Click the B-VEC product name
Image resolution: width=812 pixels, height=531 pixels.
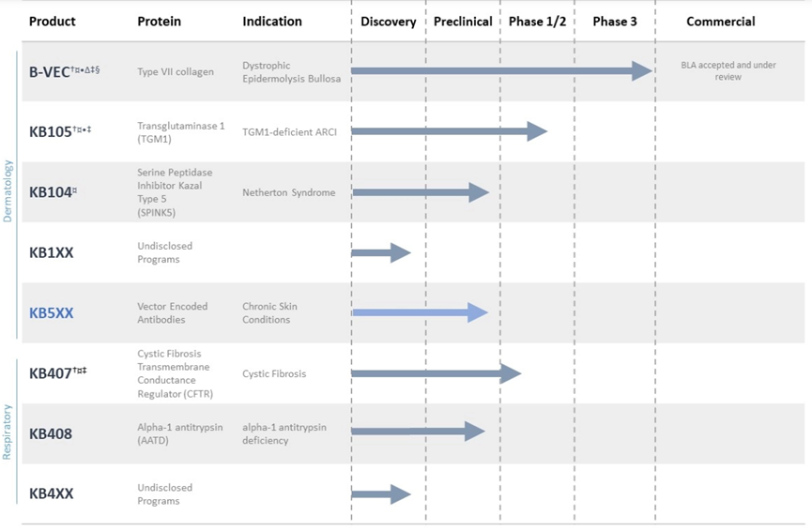tap(50, 71)
